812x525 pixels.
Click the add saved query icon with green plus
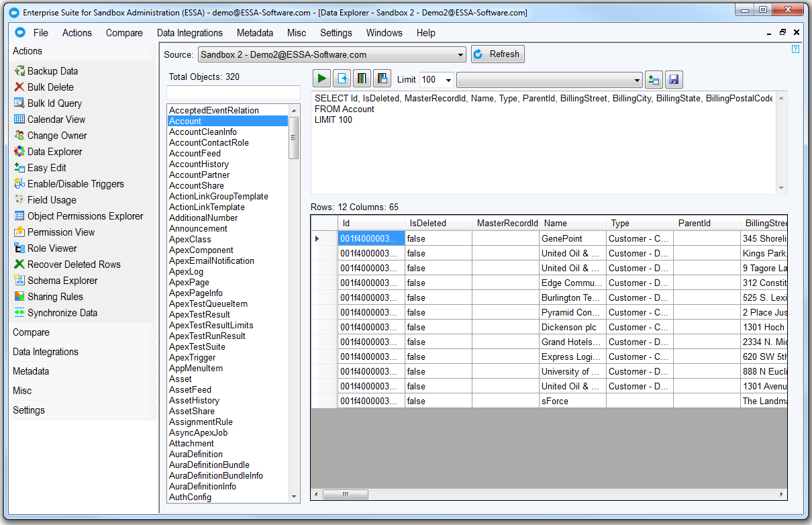[654, 80]
